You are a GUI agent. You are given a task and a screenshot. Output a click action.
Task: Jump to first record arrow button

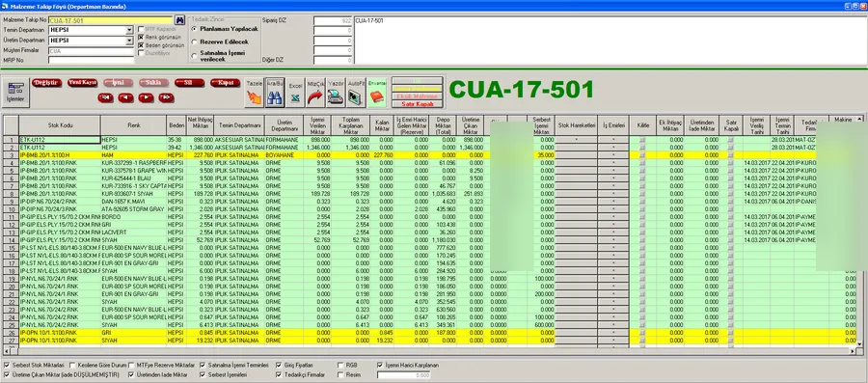[106, 97]
